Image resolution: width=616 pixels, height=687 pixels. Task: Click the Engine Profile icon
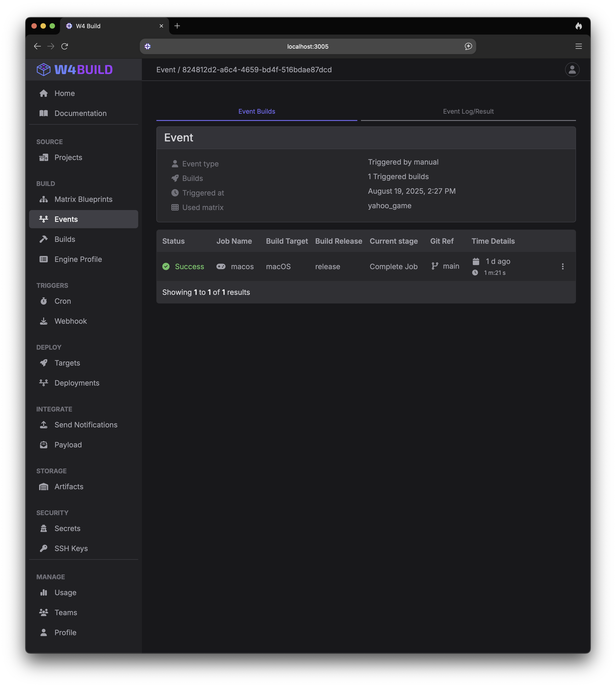[44, 259]
